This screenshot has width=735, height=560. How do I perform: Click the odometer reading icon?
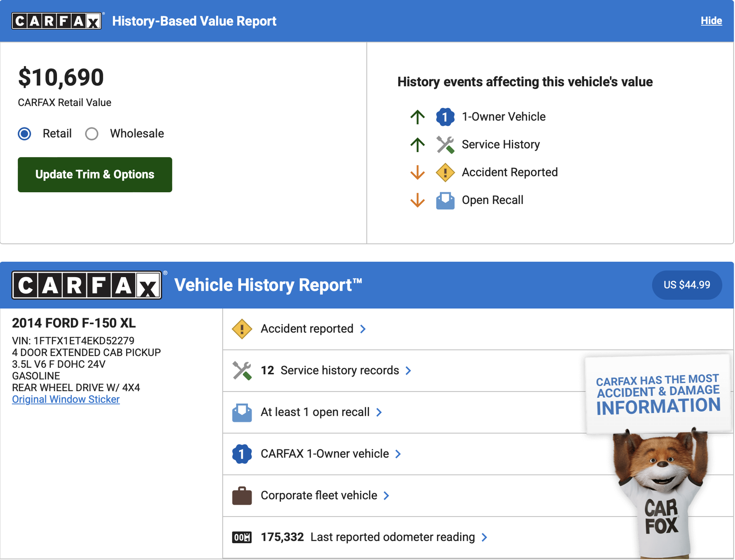click(x=242, y=538)
